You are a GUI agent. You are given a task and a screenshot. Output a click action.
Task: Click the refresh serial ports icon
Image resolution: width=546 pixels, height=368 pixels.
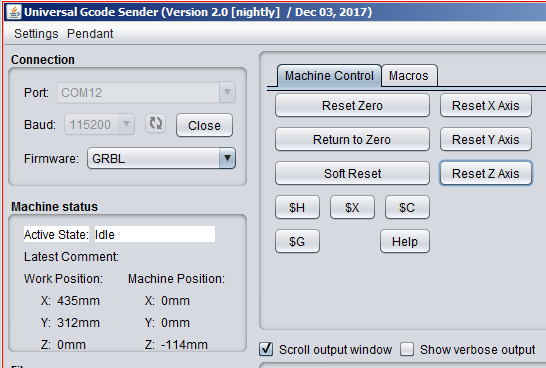tap(155, 124)
